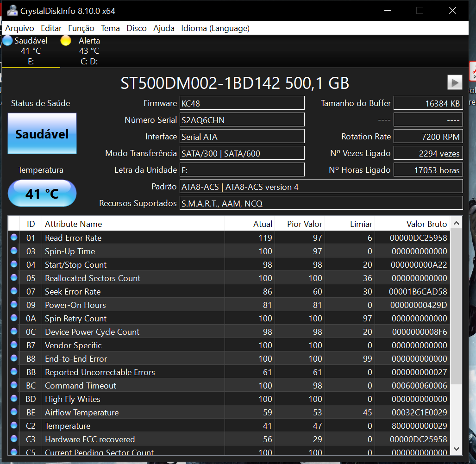Click the Atual column header
The image size is (476, 464).
pyautogui.click(x=250, y=224)
